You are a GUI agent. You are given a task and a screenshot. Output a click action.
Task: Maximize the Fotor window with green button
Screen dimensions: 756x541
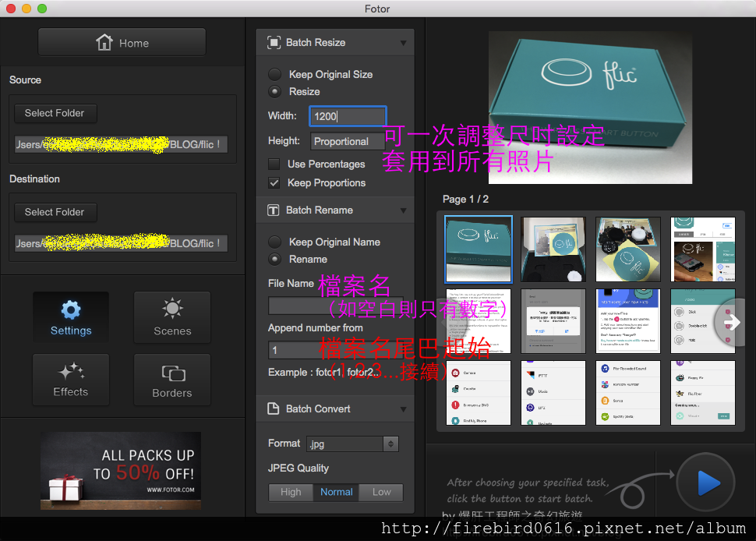[42, 9]
